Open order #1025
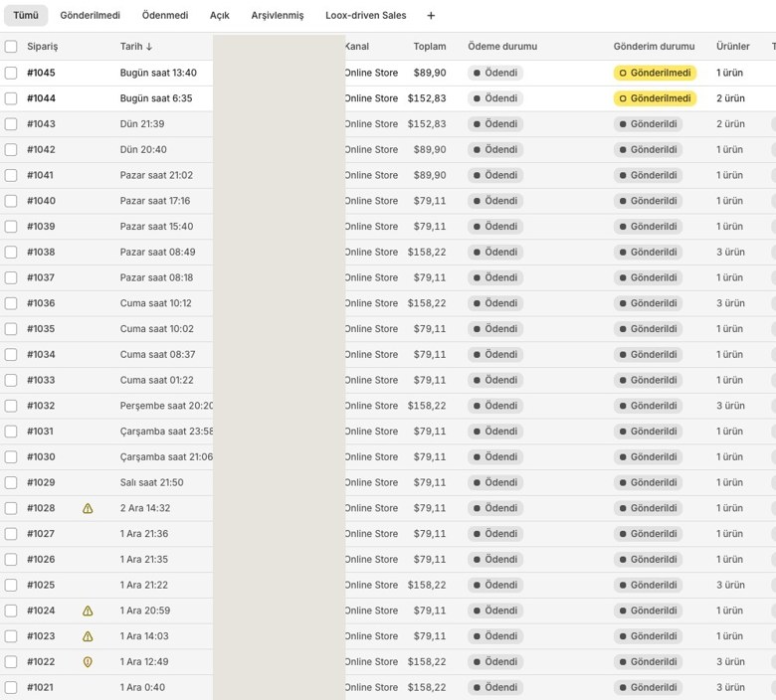Image resolution: width=776 pixels, height=700 pixels. click(x=41, y=586)
